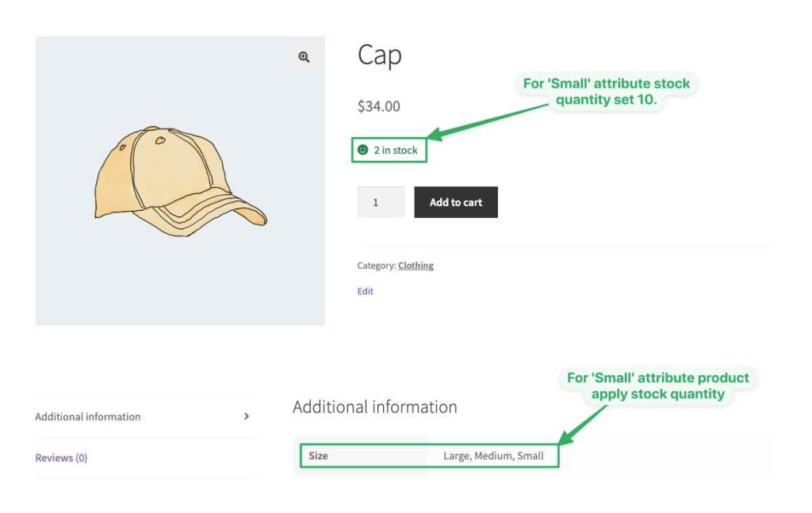Click the cap product image
The height and width of the screenshot is (513, 812).
click(180, 182)
